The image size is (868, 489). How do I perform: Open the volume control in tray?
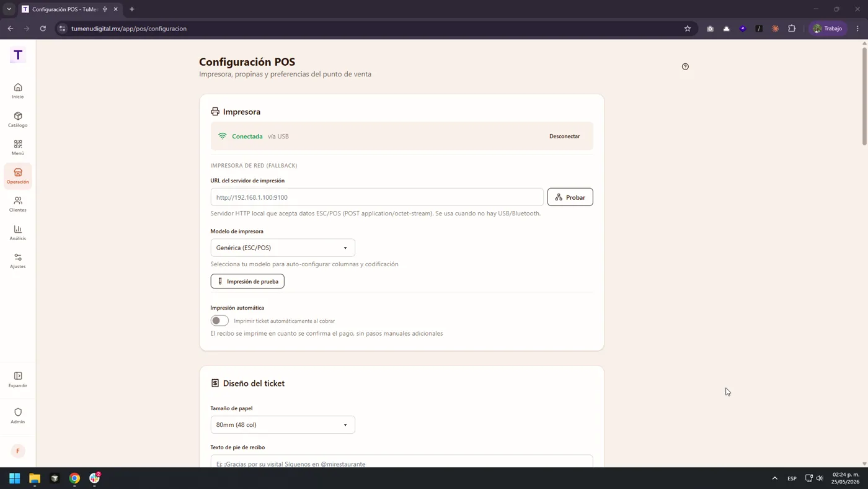[x=820, y=478]
